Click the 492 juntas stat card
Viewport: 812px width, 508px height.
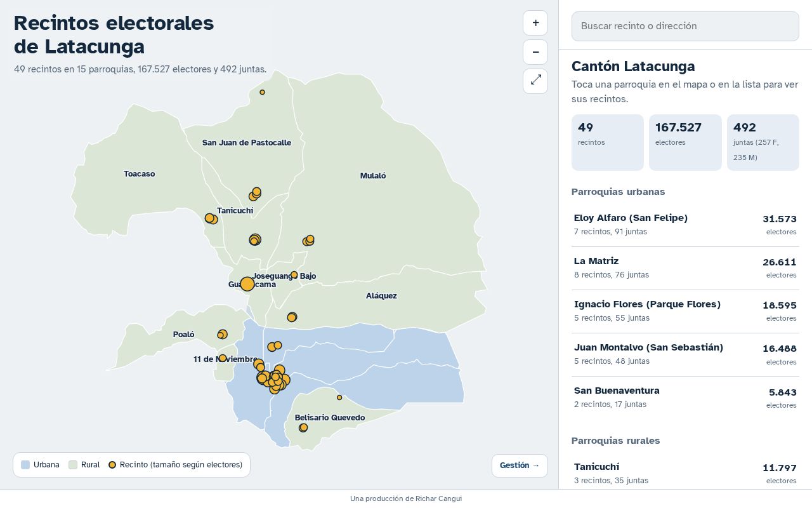[763, 142]
